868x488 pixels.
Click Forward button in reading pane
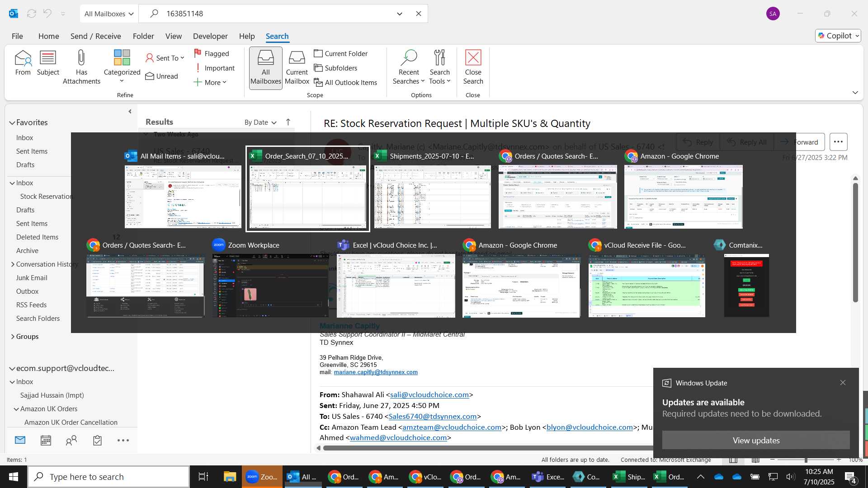[x=799, y=142]
